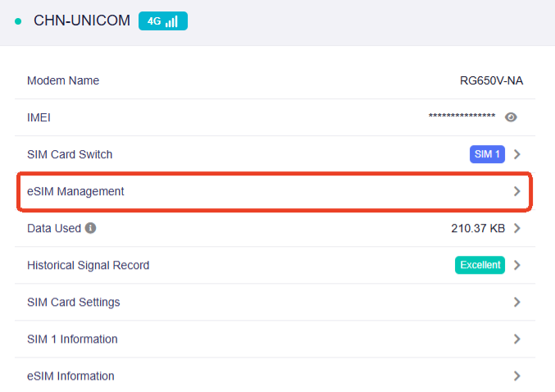Click the SIM Card Settings chevron
Viewport: 555px width, 392px height.
point(517,302)
